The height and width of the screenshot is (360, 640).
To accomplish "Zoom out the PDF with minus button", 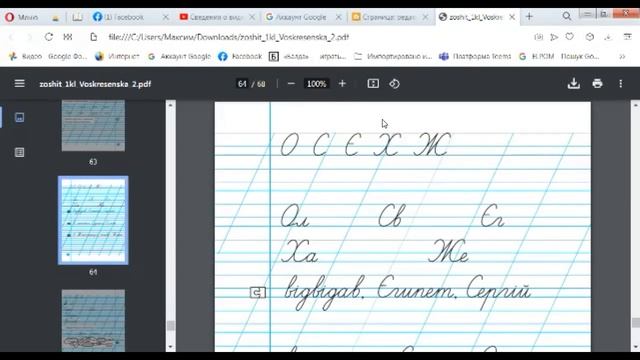I will 291,84.
